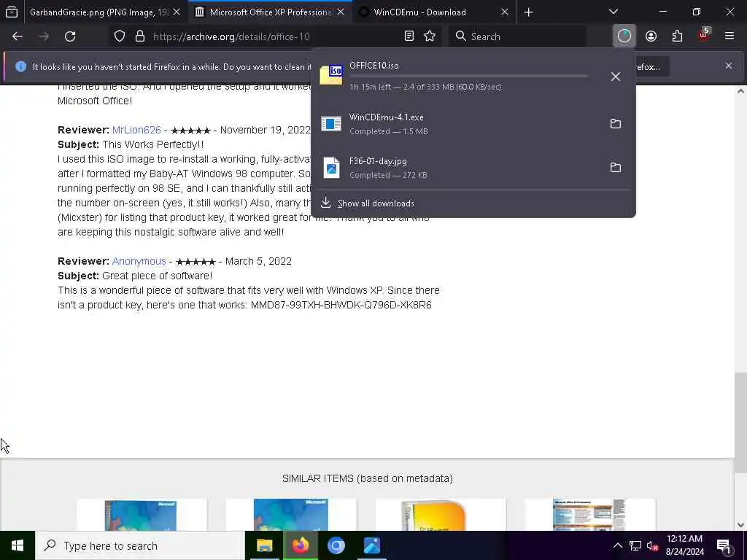
Task: Show WinCDEmu-4.1.exe in folder
Action: pos(615,124)
